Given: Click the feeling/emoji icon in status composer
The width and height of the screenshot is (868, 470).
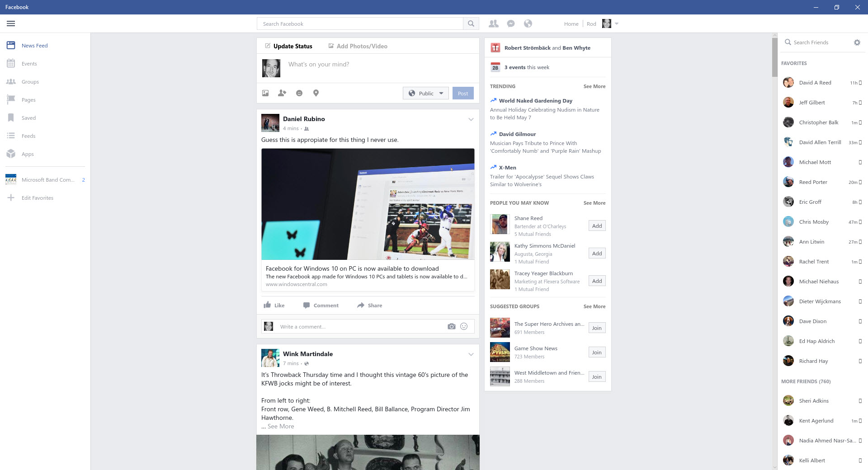Looking at the screenshot, I should click(299, 93).
